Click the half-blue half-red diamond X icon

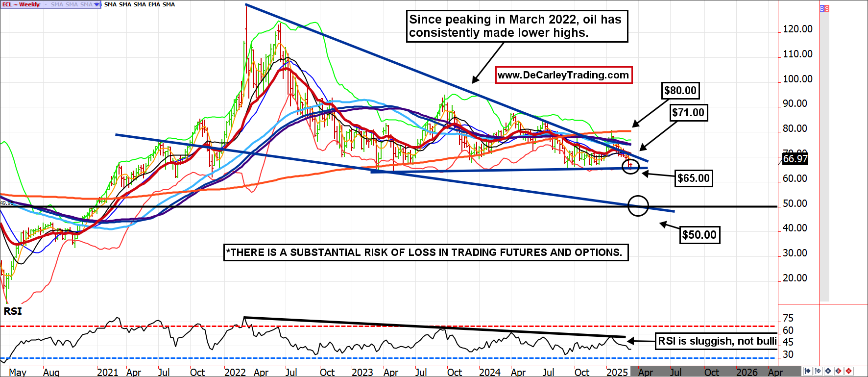(838, 371)
